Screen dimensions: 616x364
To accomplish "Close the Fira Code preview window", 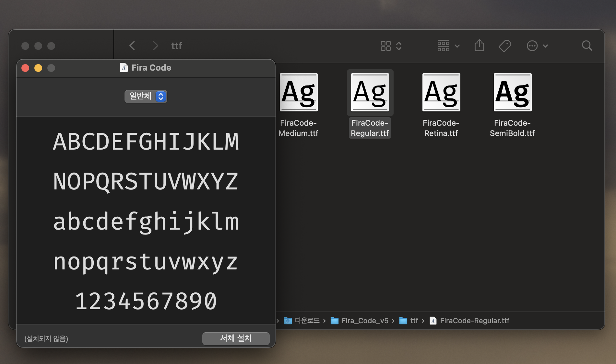I will tap(25, 68).
